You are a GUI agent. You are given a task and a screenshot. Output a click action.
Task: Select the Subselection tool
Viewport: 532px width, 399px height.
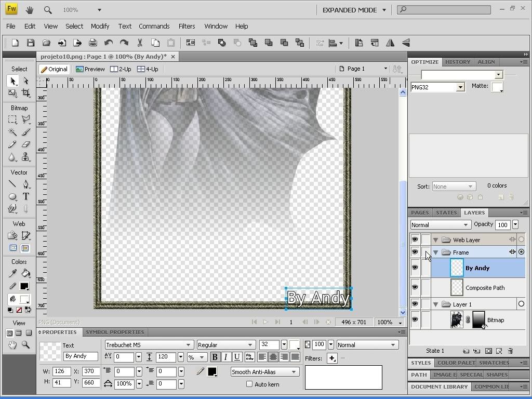coord(26,81)
